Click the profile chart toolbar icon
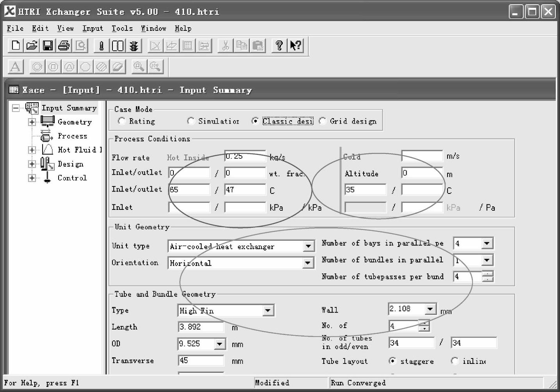The image size is (560, 392). 204,46
